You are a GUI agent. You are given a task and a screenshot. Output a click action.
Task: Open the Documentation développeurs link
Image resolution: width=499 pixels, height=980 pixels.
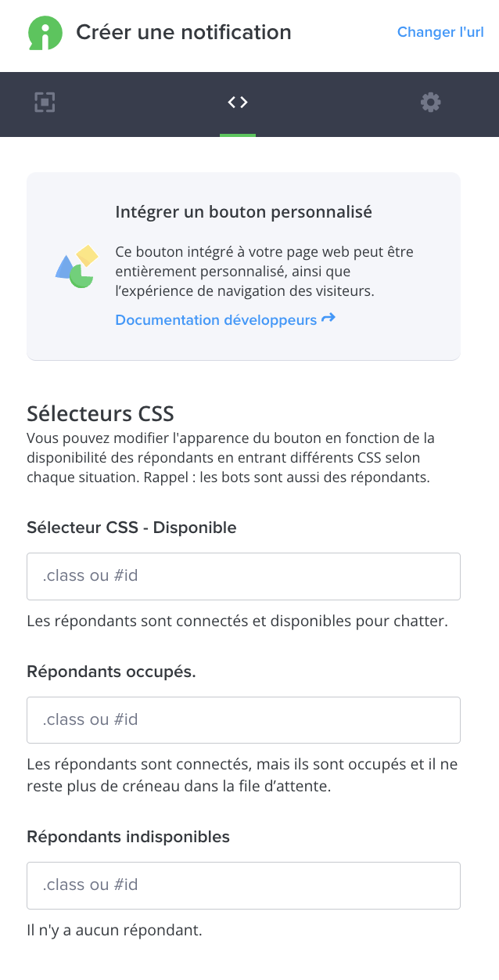click(216, 319)
